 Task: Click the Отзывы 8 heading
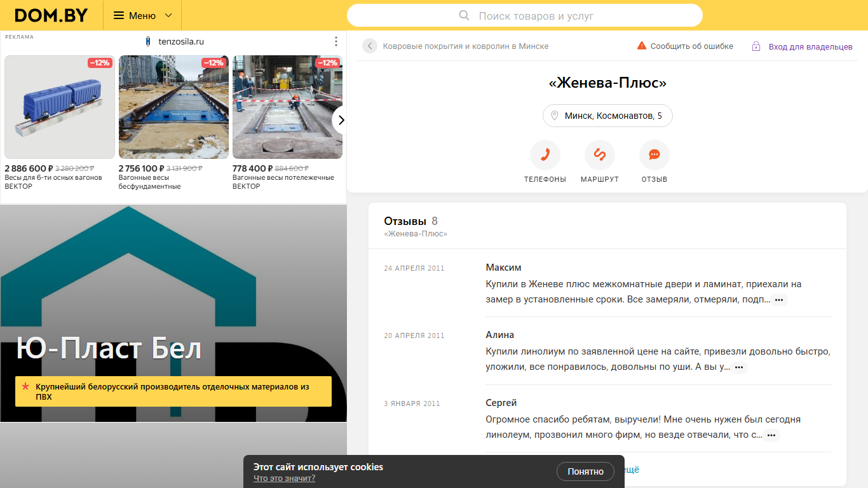click(x=410, y=221)
